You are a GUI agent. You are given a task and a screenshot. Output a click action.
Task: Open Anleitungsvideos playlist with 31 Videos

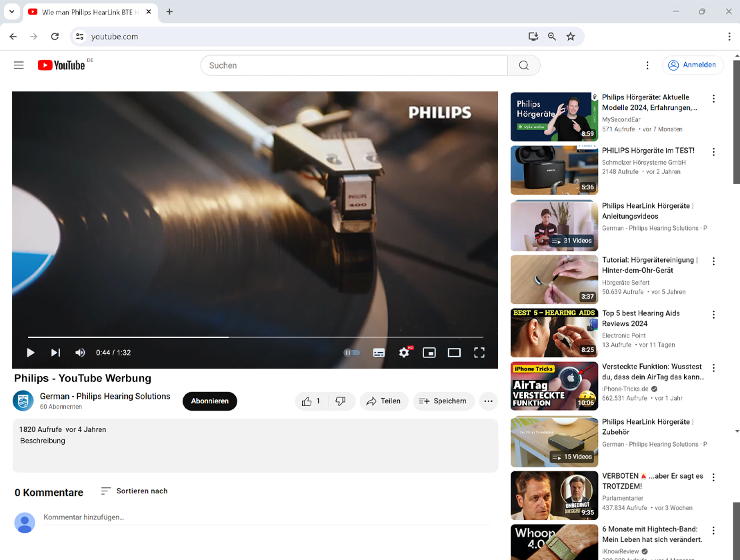pos(554,225)
